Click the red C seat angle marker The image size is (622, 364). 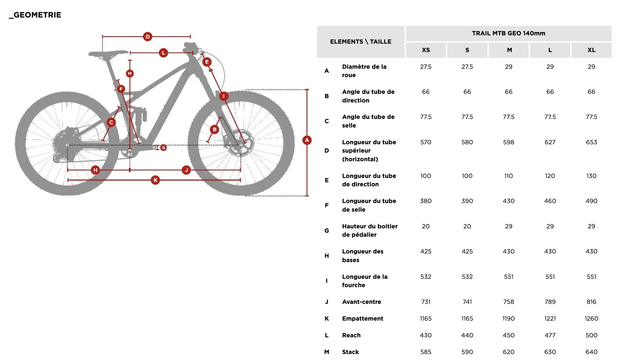coord(111,122)
